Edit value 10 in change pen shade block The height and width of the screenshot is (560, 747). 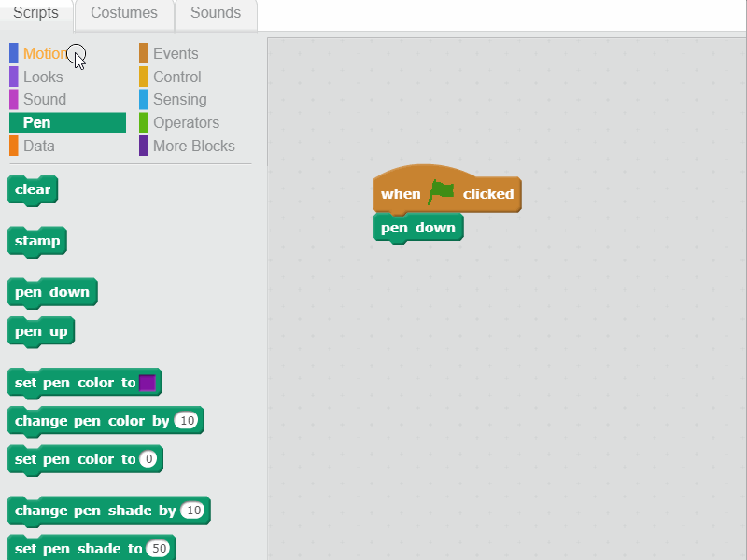[x=193, y=511]
